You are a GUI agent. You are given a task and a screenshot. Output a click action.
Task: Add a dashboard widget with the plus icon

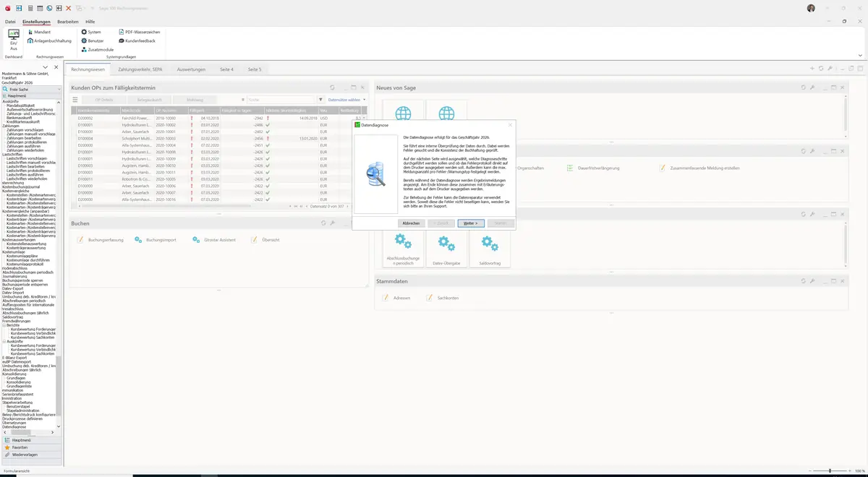pyautogui.click(x=812, y=69)
